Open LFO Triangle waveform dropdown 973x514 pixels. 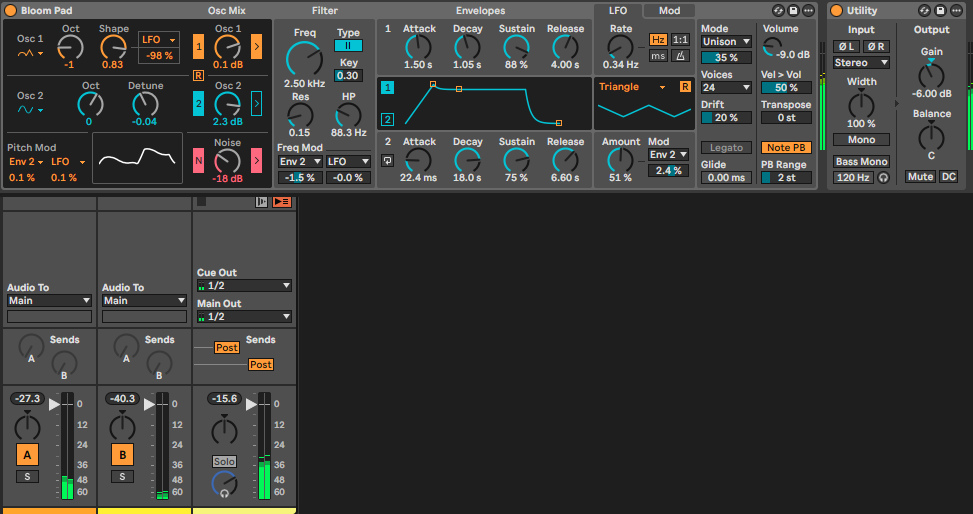pos(633,87)
